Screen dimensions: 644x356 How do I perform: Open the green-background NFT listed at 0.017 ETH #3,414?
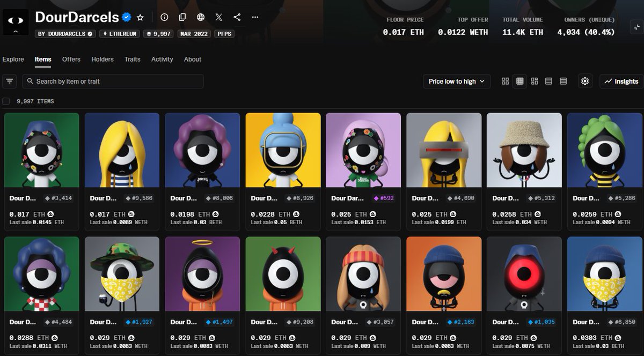[x=41, y=150]
